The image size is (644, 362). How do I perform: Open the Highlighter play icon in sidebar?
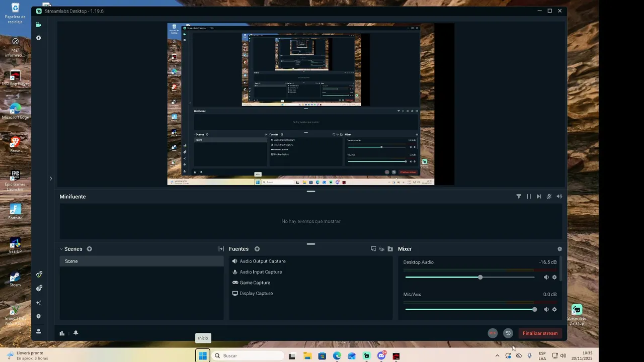click(38, 38)
